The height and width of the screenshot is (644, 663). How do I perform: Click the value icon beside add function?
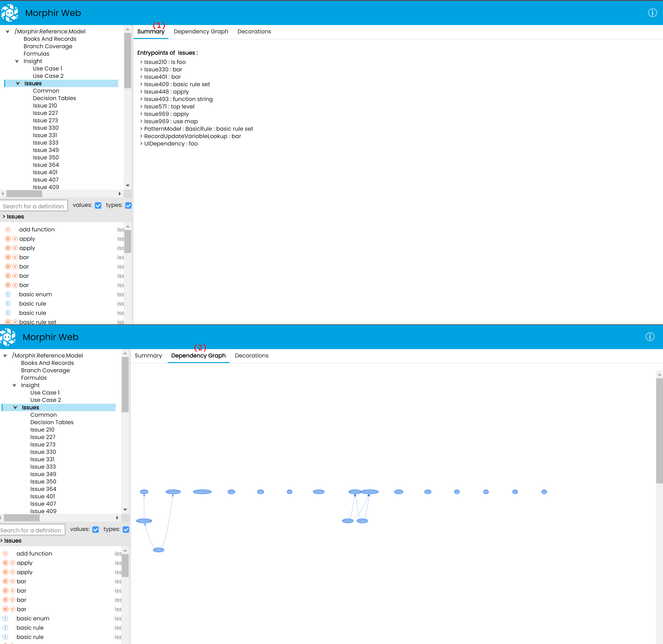click(x=8, y=229)
